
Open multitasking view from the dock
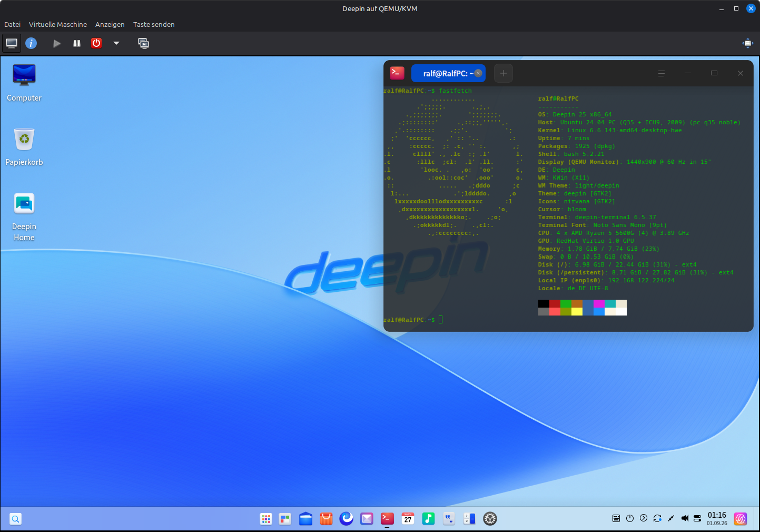[285, 519]
